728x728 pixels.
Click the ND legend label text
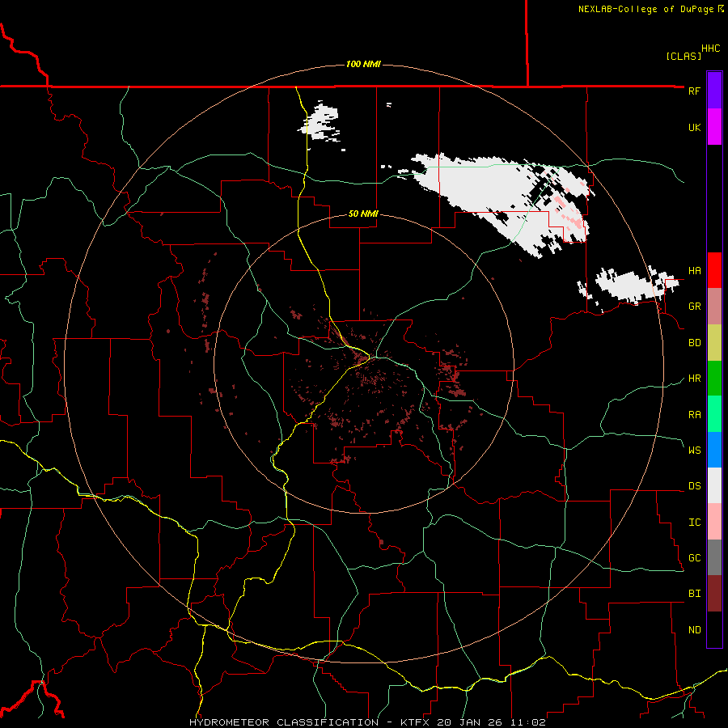click(x=694, y=629)
